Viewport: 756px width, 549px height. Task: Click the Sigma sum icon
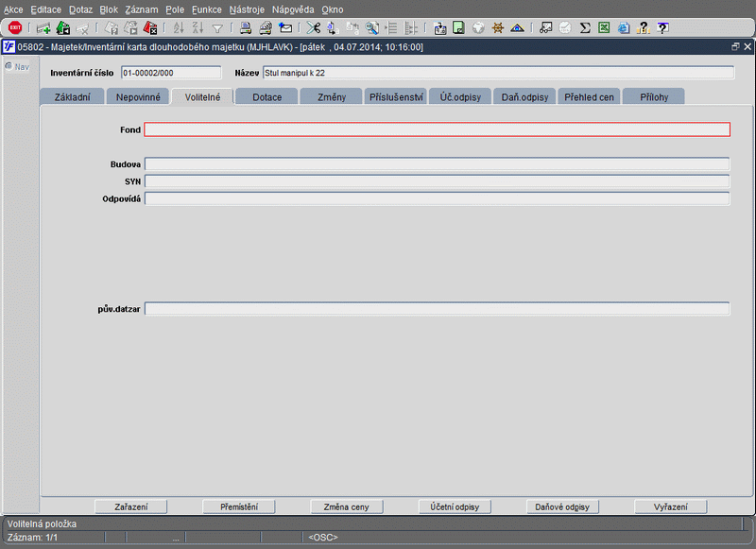(585, 28)
